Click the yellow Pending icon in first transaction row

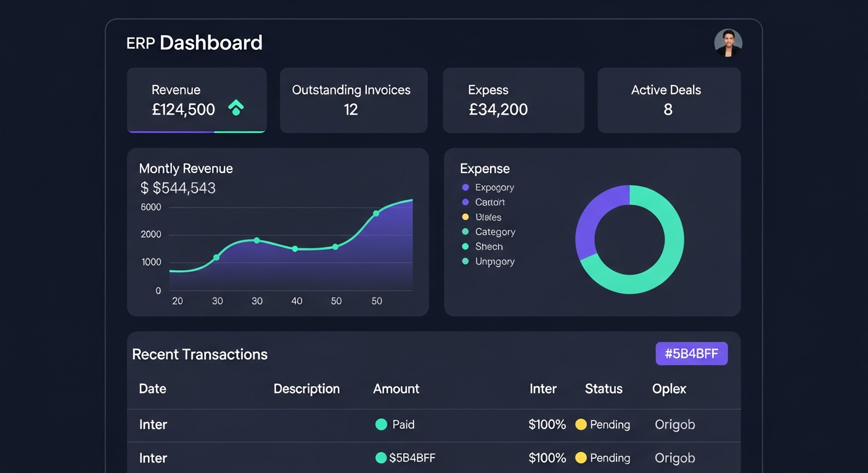pyautogui.click(x=580, y=424)
